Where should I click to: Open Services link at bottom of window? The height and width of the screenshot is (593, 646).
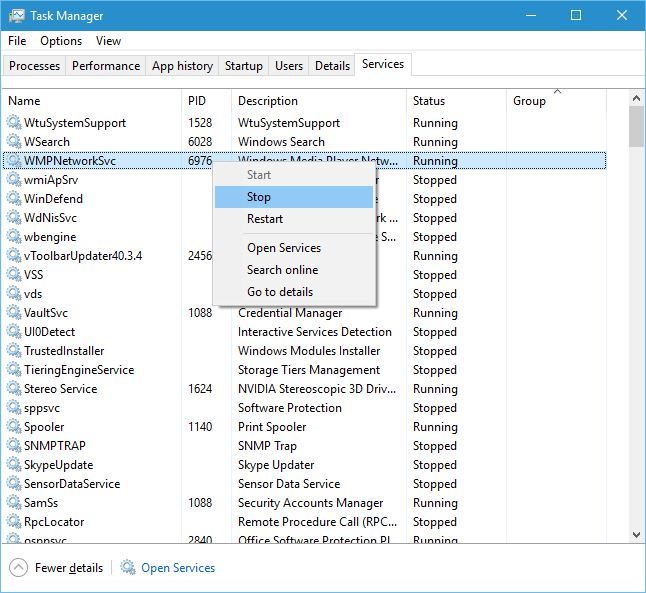tap(178, 568)
